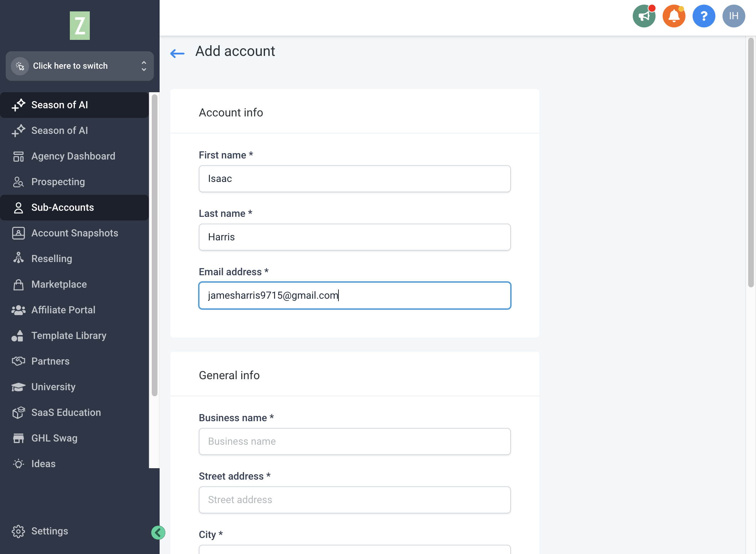Viewport: 756px width, 554px height.
Task: Open the highlighted Season of AI item
Action: click(74, 105)
